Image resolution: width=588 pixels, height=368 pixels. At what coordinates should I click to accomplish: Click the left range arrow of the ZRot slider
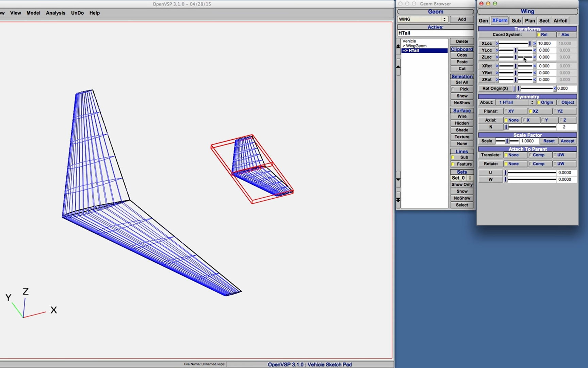point(497,80)
